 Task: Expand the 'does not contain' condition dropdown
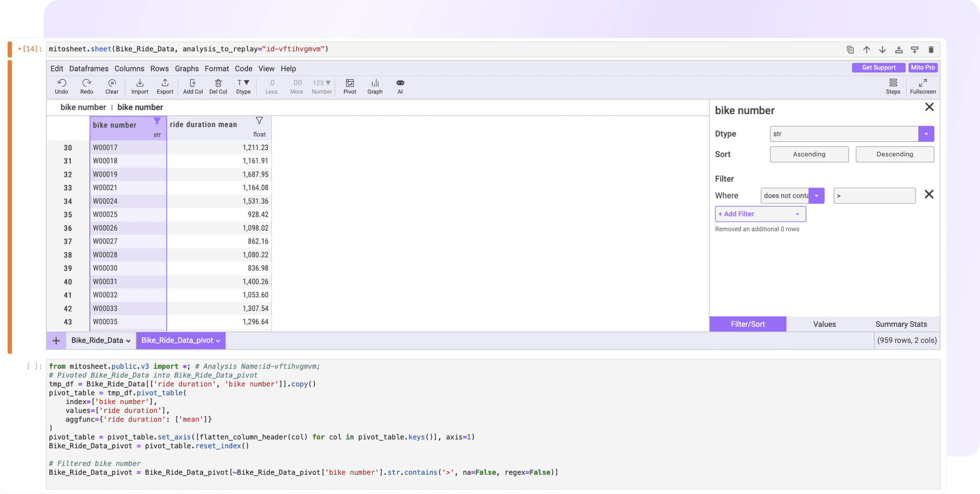tap(817, 195)
